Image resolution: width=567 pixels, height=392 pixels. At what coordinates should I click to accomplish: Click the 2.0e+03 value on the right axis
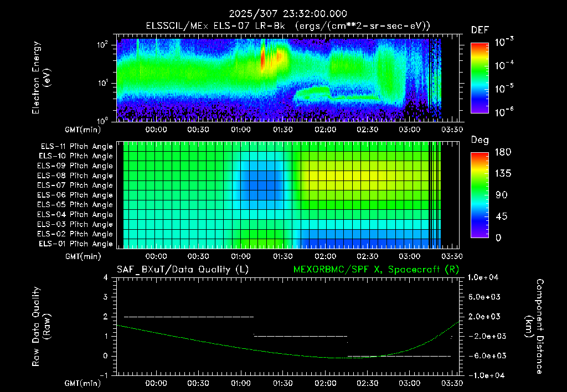pyautogui.click(x=484, y=317)
